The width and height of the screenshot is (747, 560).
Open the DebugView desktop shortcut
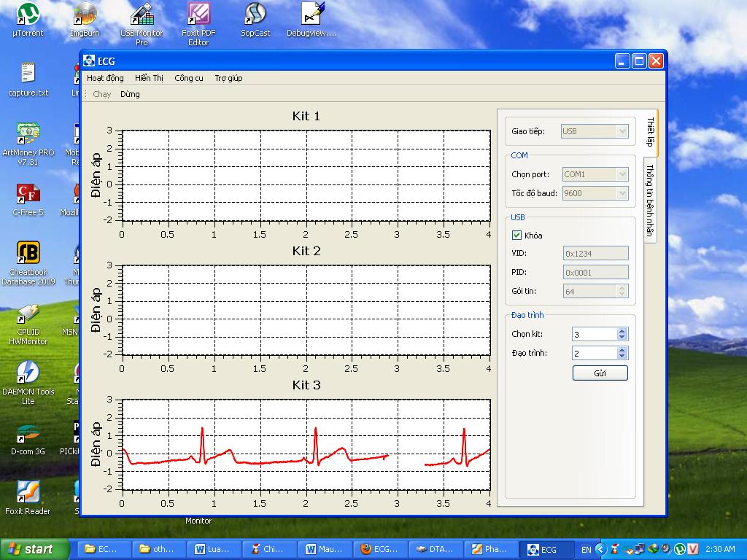pyautogui.click(x=312, y=15)
